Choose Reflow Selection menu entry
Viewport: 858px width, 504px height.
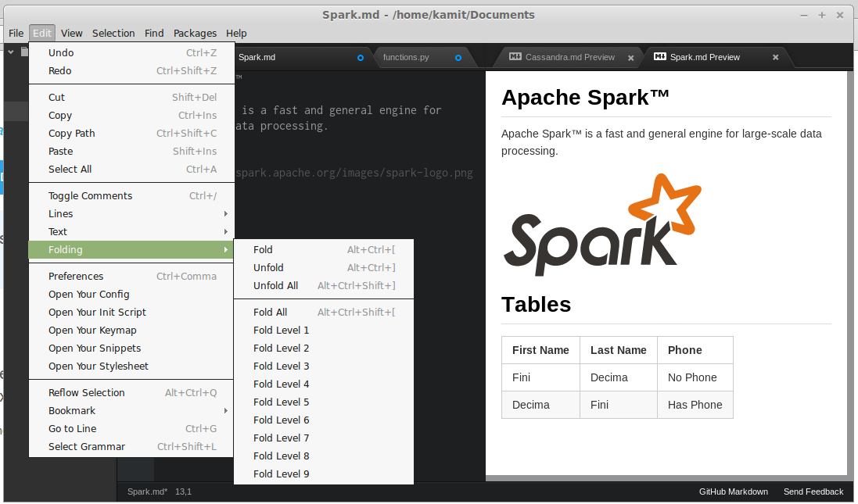[x=131, y=392]
